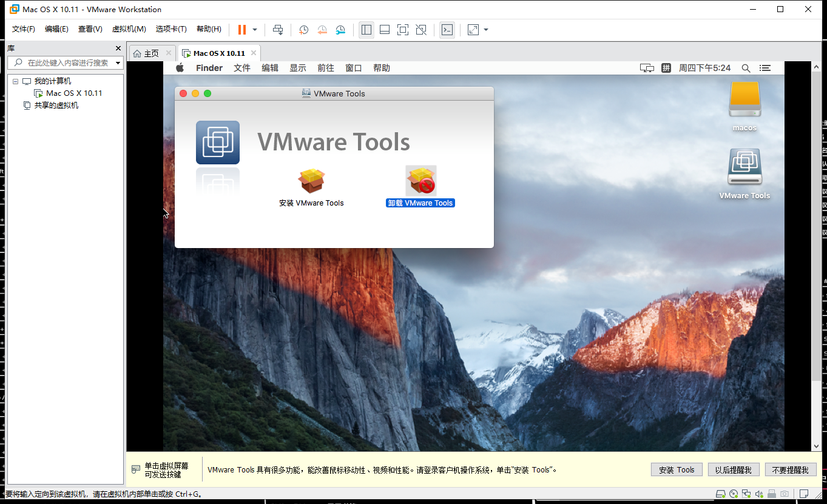
Task: Open the library search options dropdown
Action: (118, 63)
